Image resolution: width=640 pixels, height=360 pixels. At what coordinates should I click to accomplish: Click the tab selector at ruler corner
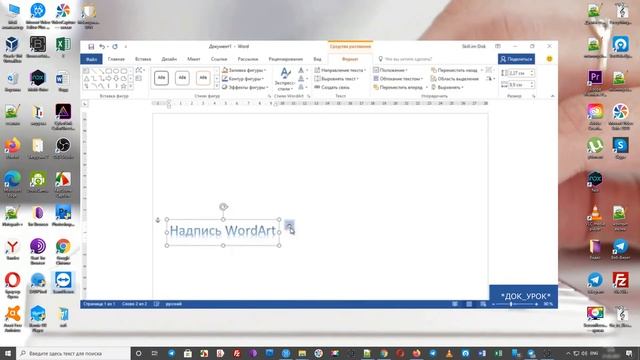pyautogui.click(x=84, y=104)
